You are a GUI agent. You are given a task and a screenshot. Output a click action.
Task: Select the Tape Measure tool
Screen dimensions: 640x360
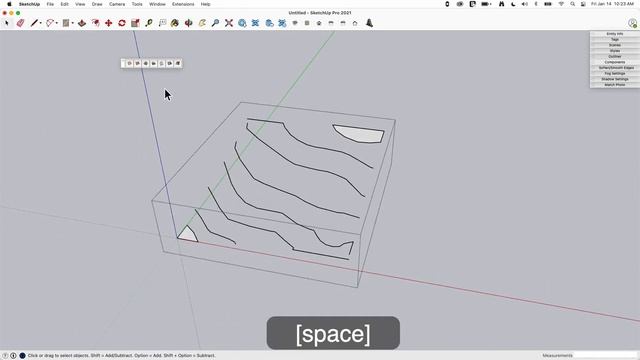pyautogui.click(x=149, y=23)
